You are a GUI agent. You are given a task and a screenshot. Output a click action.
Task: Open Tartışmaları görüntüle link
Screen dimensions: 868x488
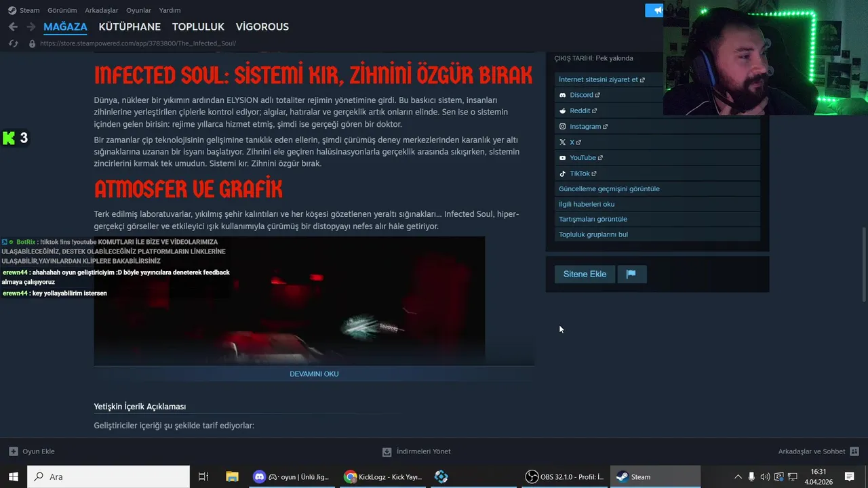pos(593,219)
